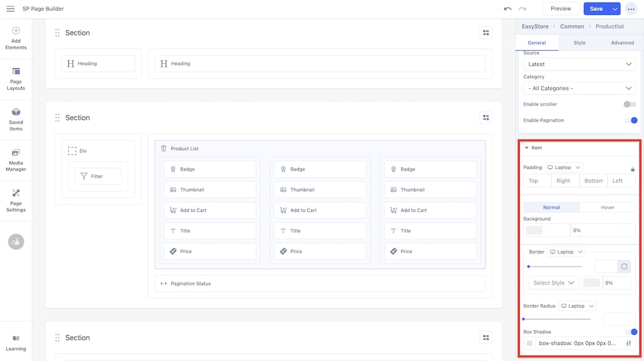The height and width of the screenshot is (361, 644).
Task: Open the Source dropdown showing Latest
Action: pos(579,64)
